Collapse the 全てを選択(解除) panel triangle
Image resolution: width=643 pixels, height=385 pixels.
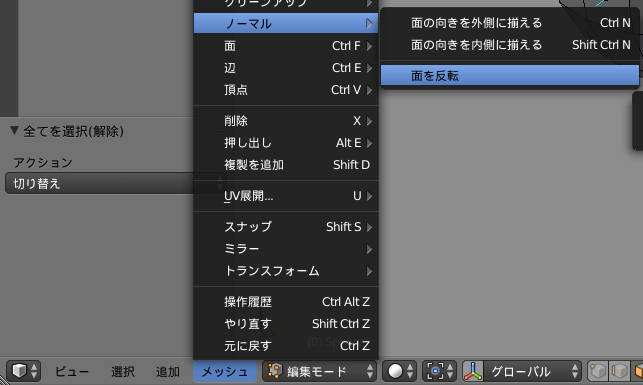(14, 130)
